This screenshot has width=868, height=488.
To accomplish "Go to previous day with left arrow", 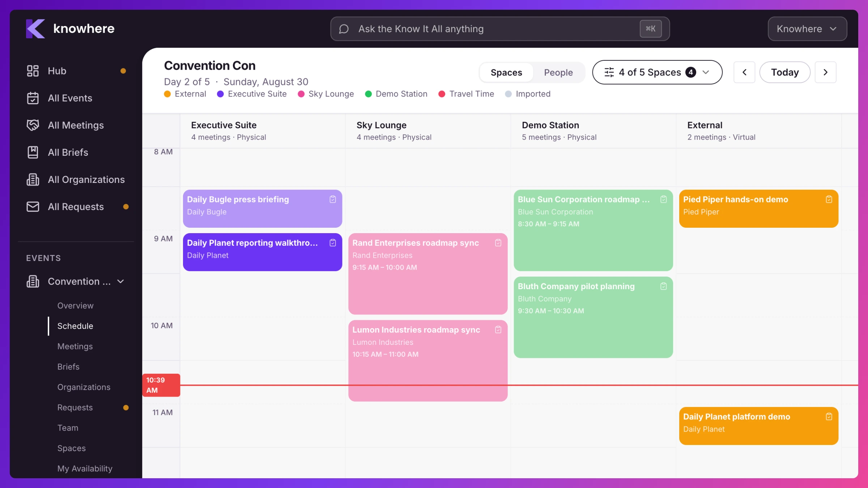I will click(744, 72).
